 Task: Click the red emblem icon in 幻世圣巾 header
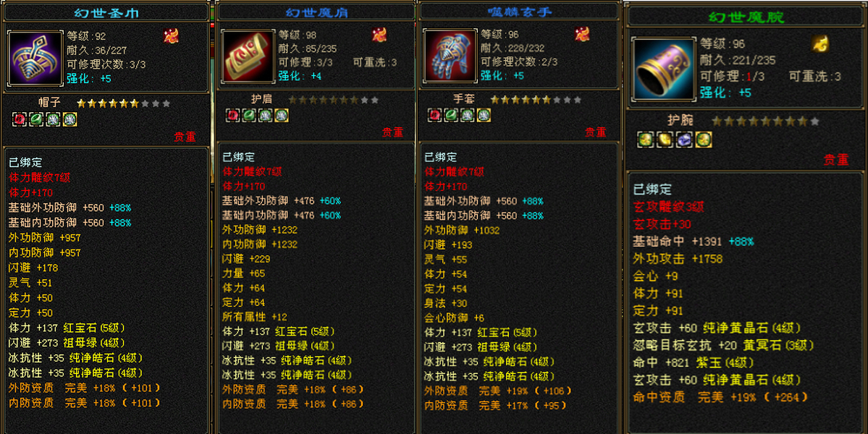171,36
